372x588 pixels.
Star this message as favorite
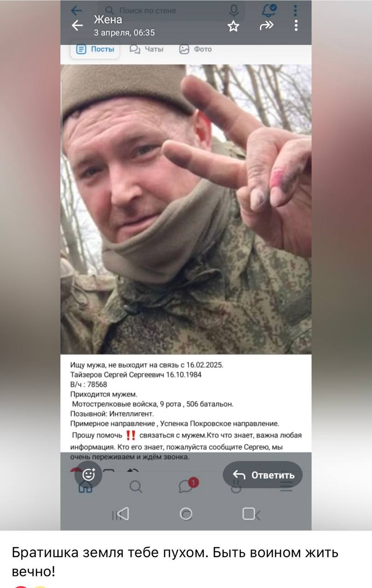pos(234,26)
